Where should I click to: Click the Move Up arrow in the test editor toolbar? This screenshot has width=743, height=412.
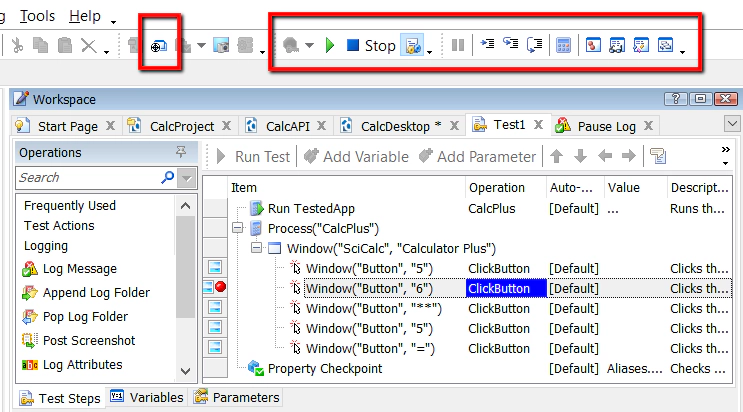[557, 156]
